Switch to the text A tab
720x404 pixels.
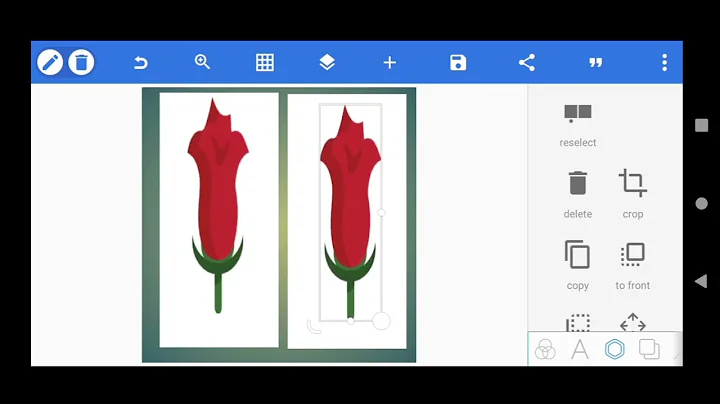580,349
